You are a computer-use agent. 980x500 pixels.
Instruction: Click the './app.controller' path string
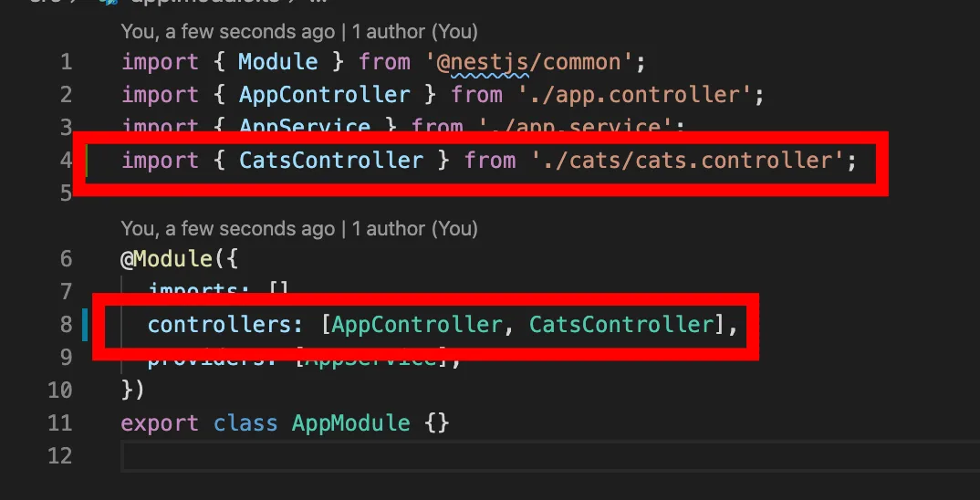635,94
